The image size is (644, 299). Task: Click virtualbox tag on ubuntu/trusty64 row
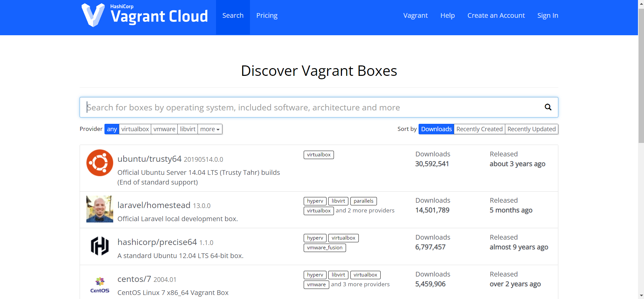pyautogui.click(x=319, y=155)
